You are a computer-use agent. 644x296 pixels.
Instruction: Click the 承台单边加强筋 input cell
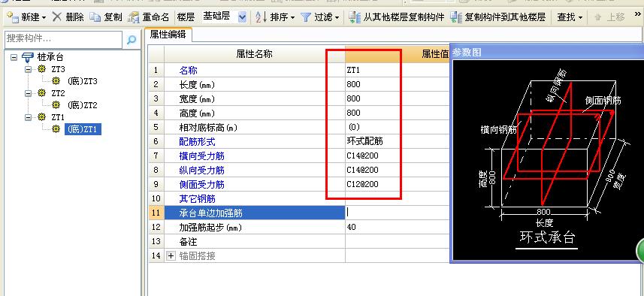(x=398, y=213)
